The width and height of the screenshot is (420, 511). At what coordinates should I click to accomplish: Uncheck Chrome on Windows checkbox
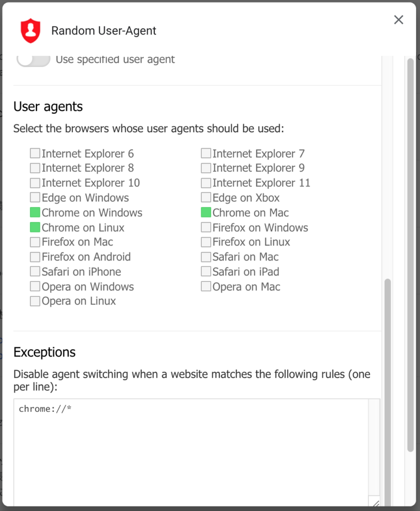click(35, 213)
